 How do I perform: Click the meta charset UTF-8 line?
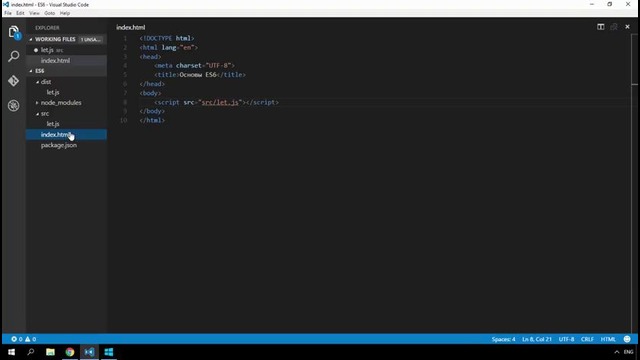pos(195,65)
